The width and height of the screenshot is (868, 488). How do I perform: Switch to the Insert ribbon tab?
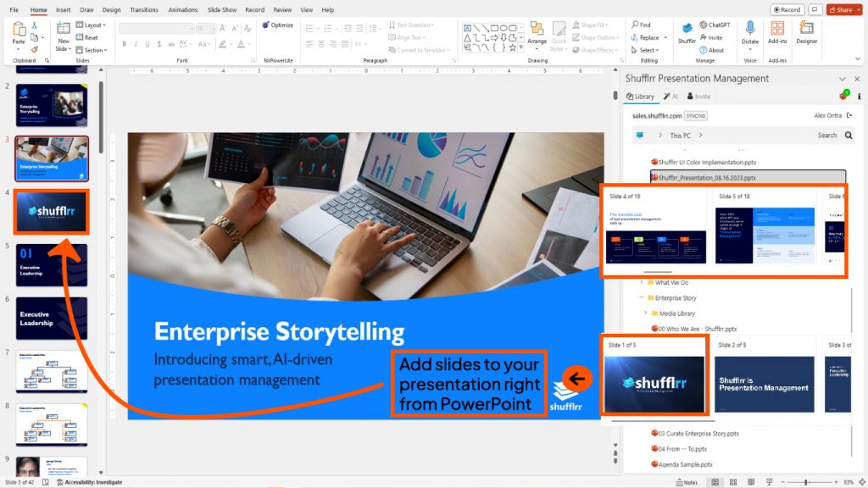click(x=63, y=9)
